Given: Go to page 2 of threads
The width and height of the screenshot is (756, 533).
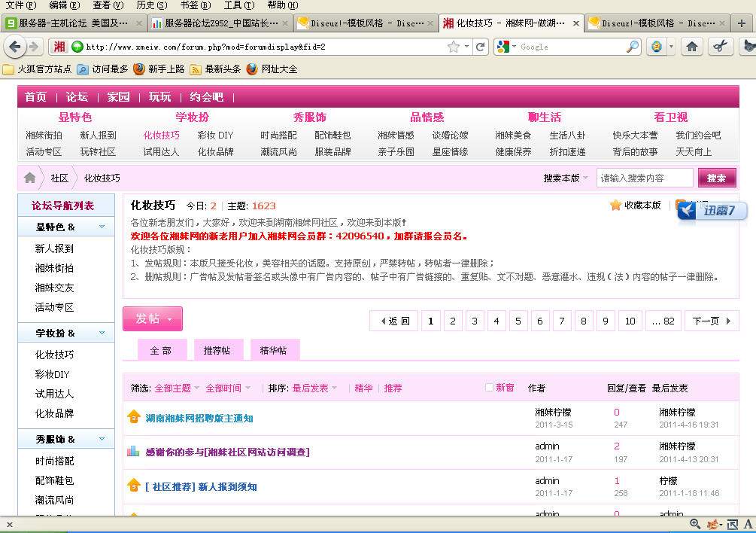Looking at the screenshot, I should point(452,321).
